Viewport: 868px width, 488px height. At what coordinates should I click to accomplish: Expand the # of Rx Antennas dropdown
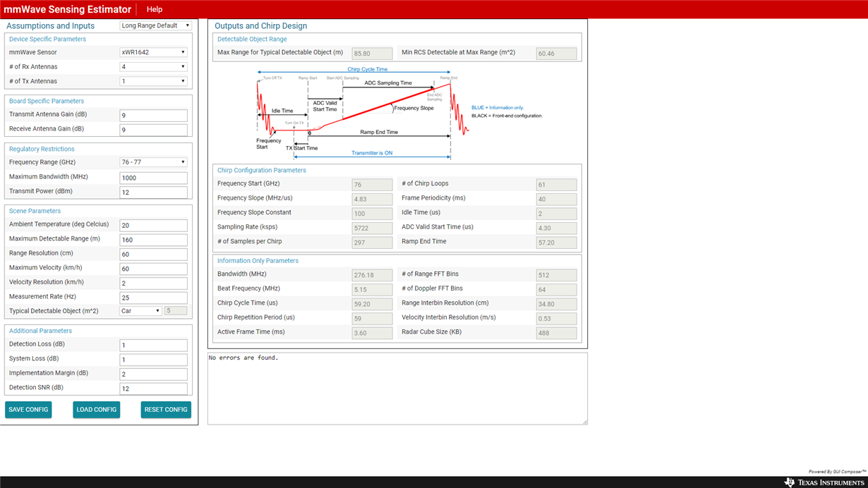(x=153, y=66)
